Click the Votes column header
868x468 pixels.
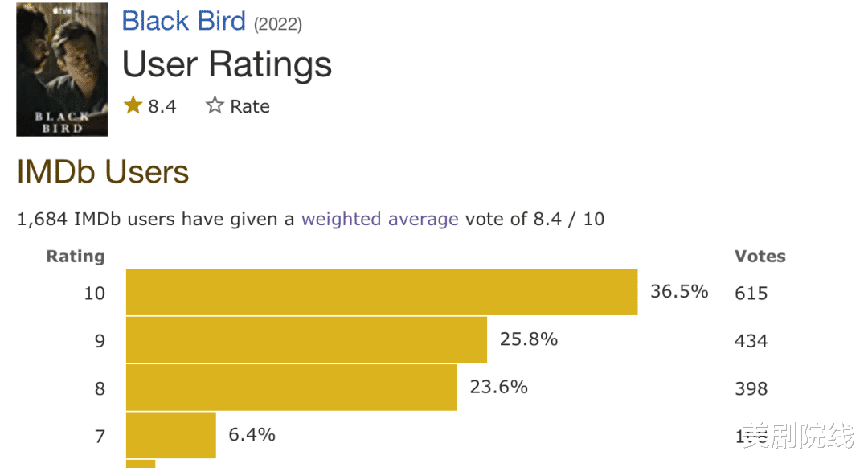pyautogui.click(x=760, y=257)
